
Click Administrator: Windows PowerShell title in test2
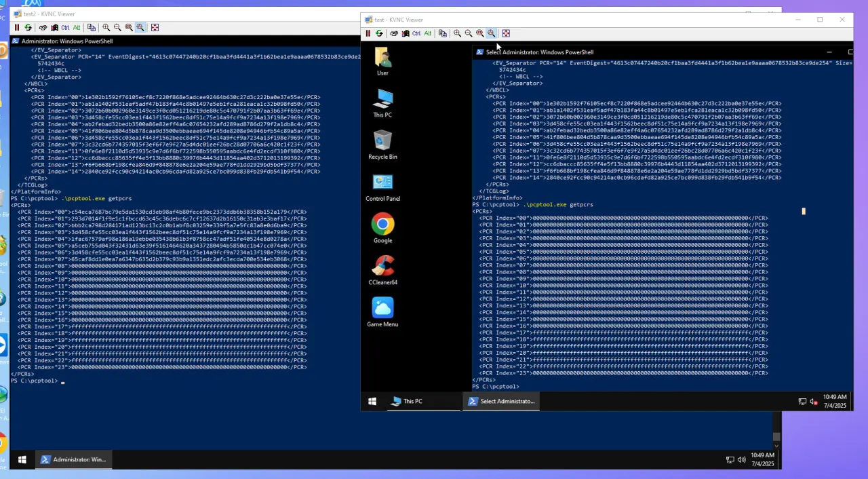67,41
